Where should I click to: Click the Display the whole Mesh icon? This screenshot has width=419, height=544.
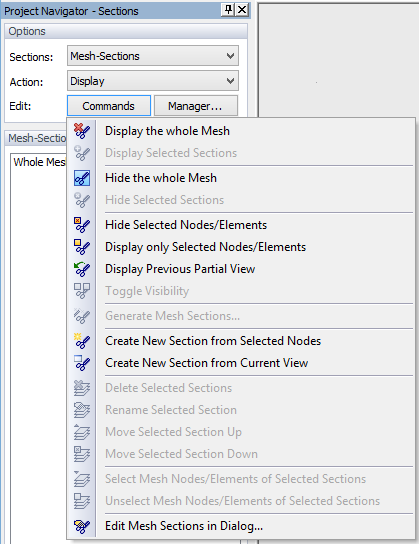pyautogui.click(x=82, y=131)
